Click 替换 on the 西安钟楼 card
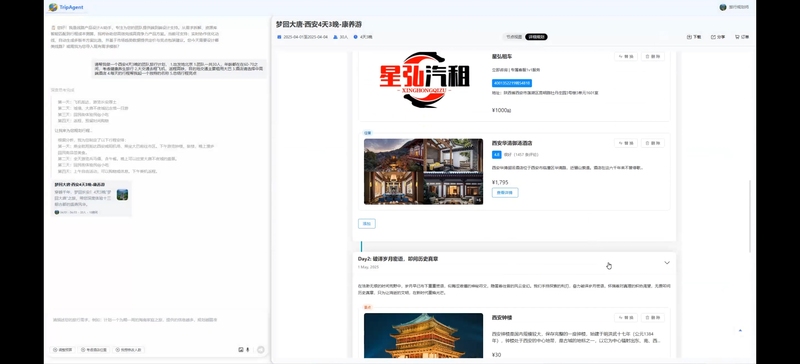The height and width of the screenshot is (364, 800). pos(626,318)
